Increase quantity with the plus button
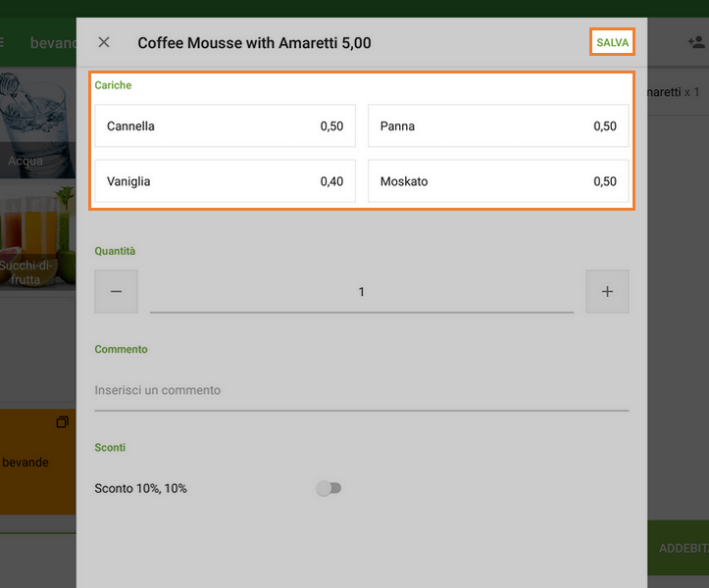Viewport: 709px width, 588px height. pos(607,292)
